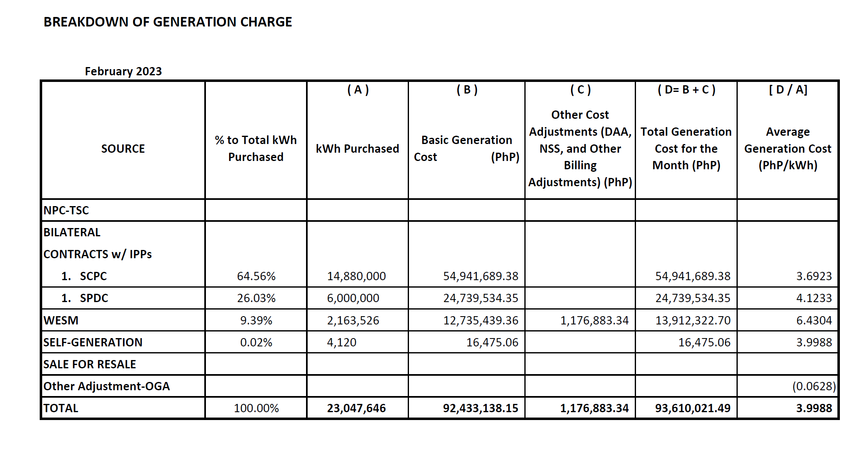Select Self-Generation total cost 16,475.06 in column D
Image resolution: width=868 pixels, height=449 pixels.
point(704,342)
